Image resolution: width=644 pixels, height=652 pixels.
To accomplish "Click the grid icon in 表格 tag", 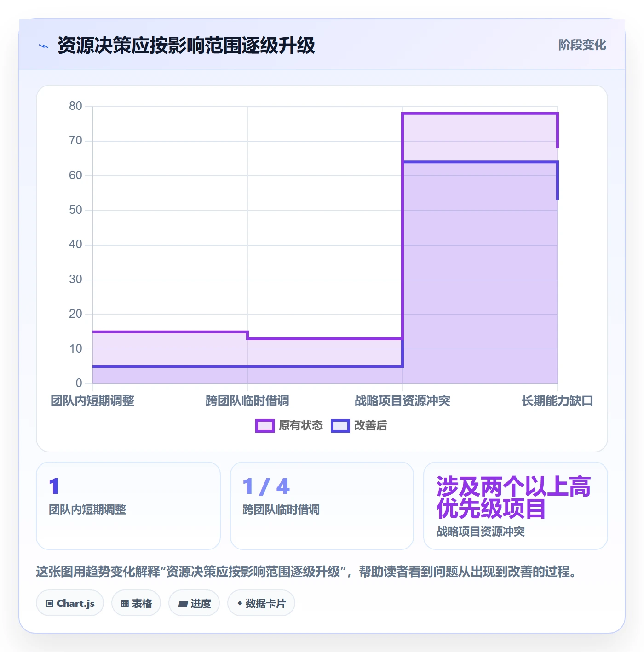I will 125,604.
